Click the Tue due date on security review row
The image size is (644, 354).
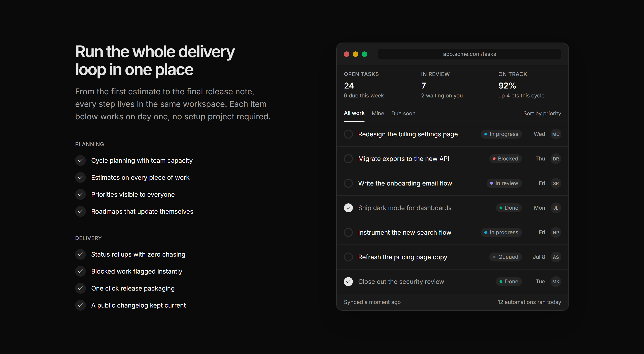point(540,282)
